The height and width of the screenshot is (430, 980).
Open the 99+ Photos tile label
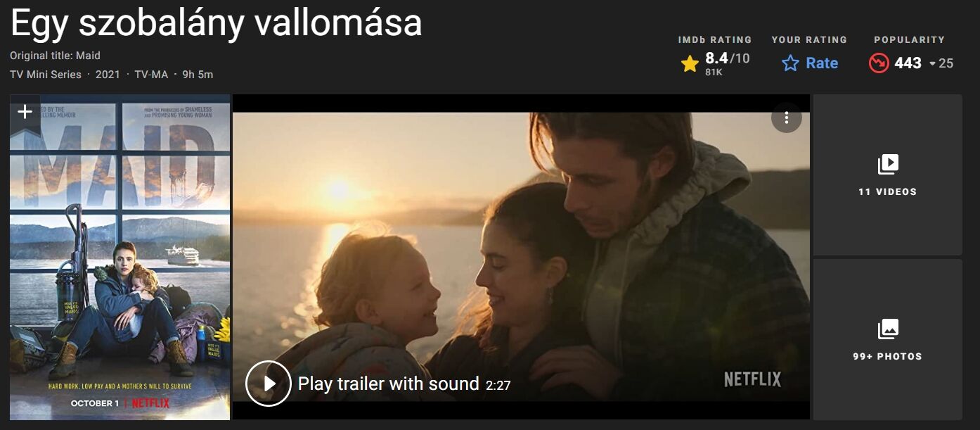[x=888, y=357]
